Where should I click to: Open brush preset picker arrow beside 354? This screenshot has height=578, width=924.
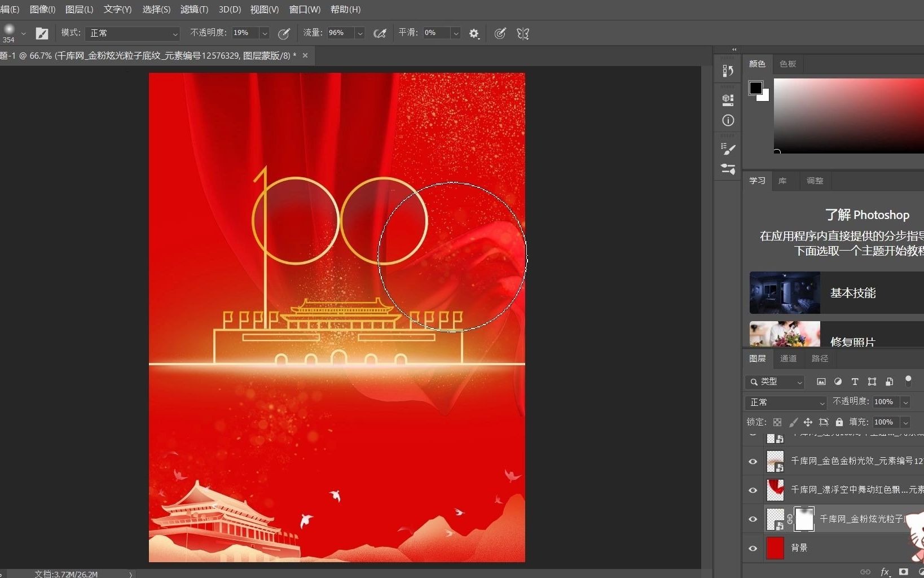coord(24,34)
